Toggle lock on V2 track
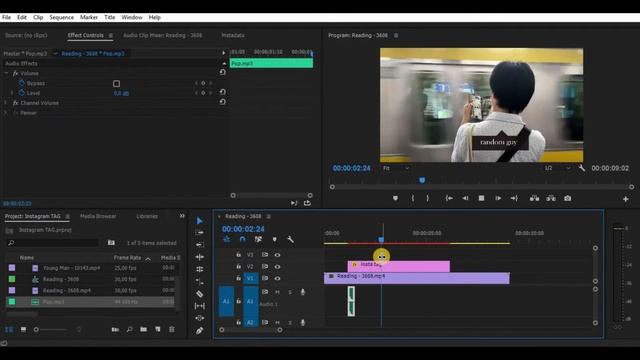The image size is (640, 360). coord(238,266)
